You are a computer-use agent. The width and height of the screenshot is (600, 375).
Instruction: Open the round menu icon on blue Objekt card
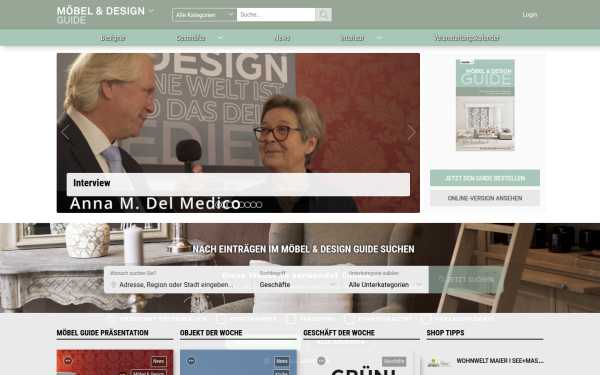coord(191,361)
